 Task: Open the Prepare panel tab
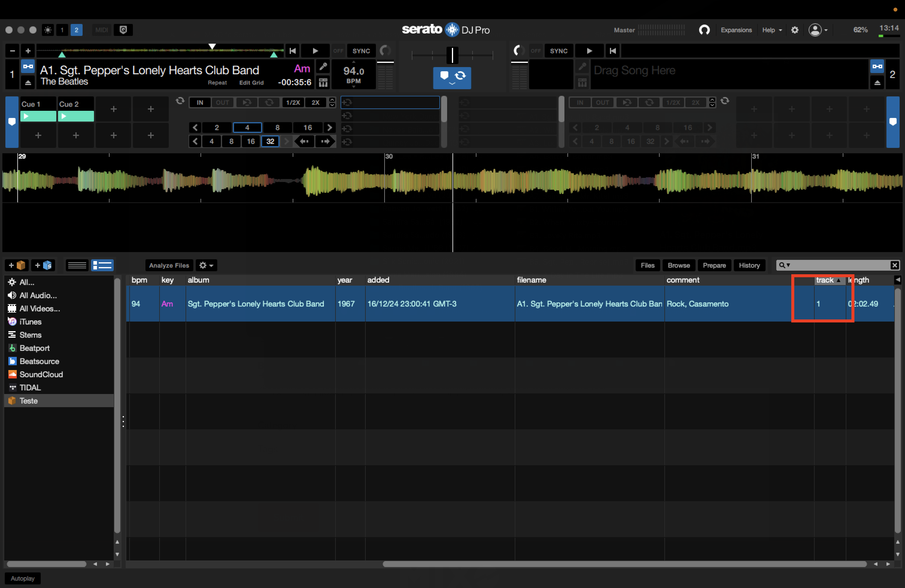click(714, 265)
